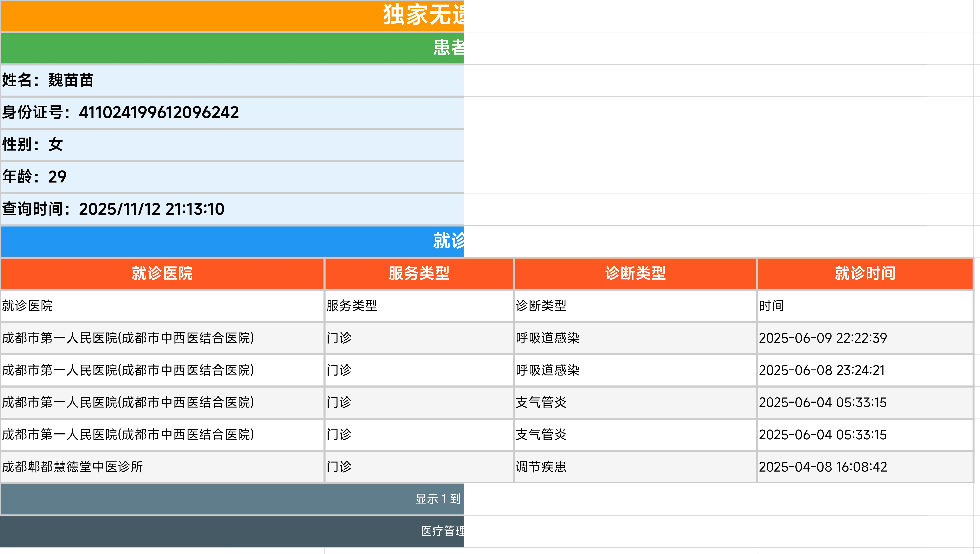Select the orange 诊断类型 column header
Screen dimensions: 980x554
[635, 274]
